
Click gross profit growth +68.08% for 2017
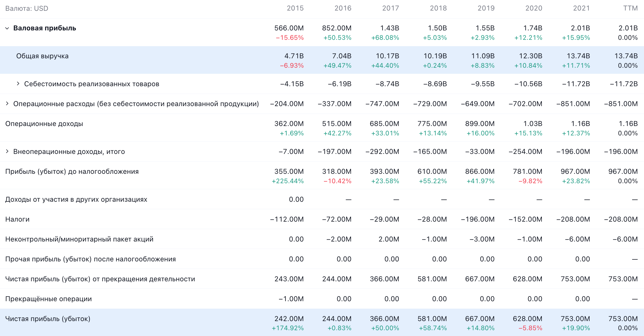385,38
